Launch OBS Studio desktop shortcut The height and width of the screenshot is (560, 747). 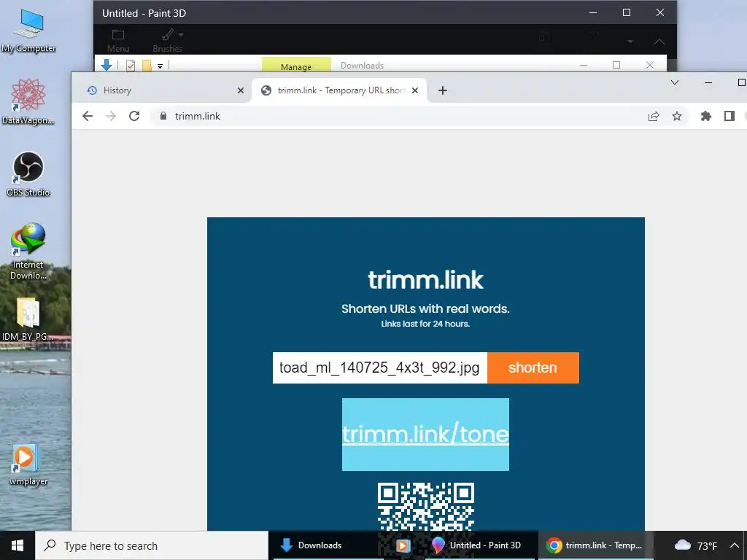point(28,174)
